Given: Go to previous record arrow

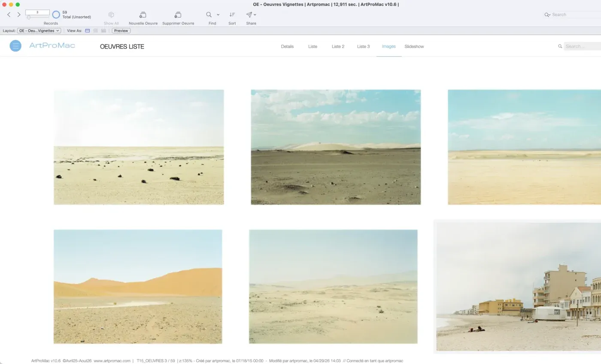Looking at the screenshot, I should 9,15.
